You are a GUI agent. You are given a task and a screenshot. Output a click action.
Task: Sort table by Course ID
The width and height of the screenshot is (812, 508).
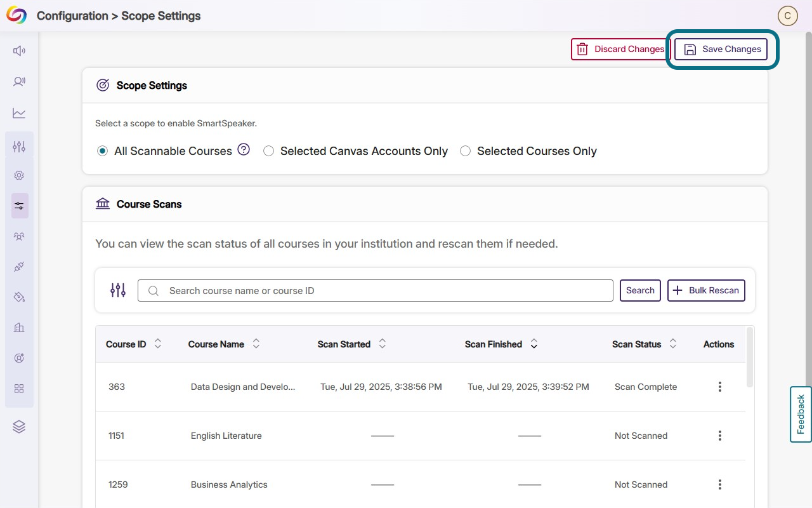pos(158,344)
